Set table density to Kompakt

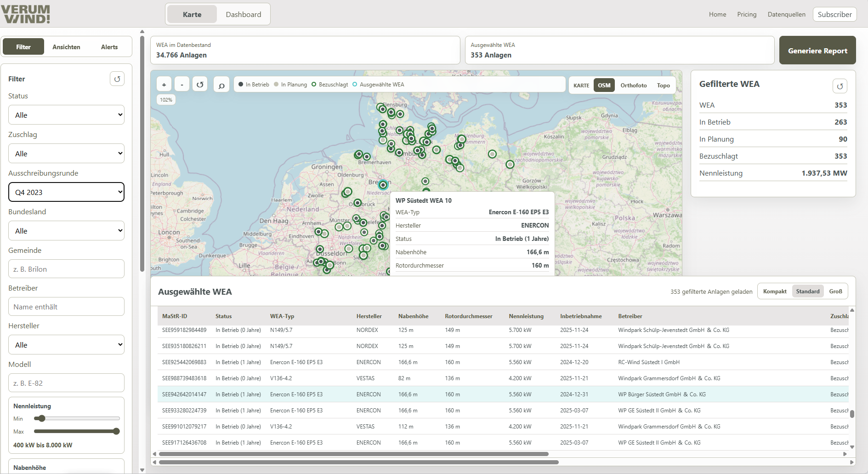[775, 291]
